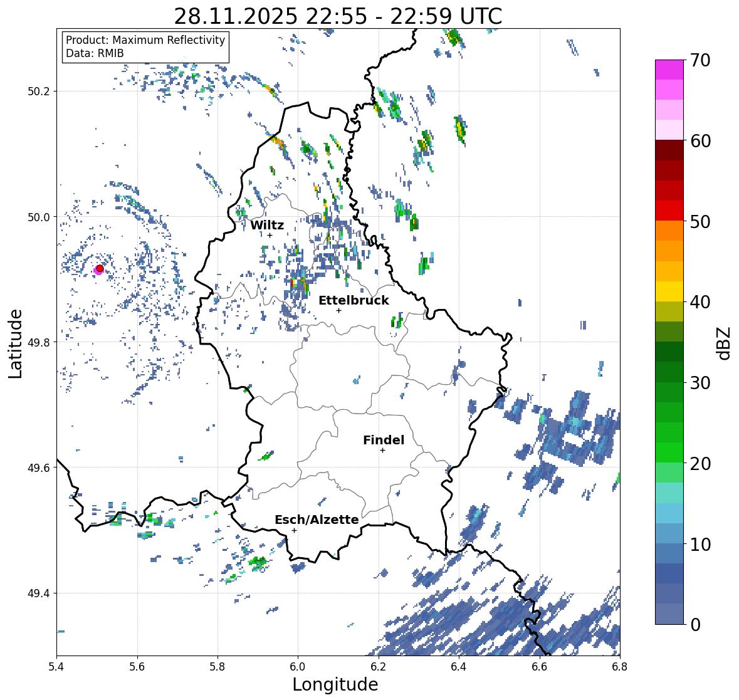Click the 6.4 longitude tick label
739x700 pixels.
click(459, 666)
